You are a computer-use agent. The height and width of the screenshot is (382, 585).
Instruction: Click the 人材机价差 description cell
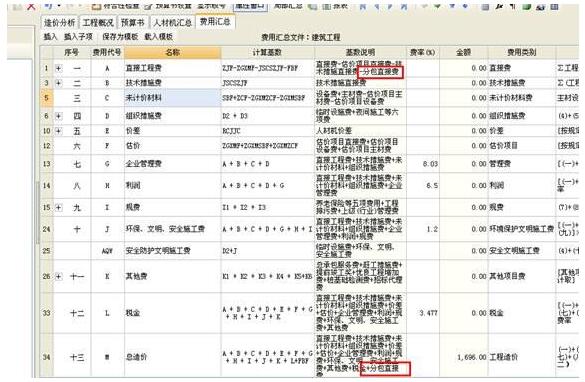tap(360, 131)
